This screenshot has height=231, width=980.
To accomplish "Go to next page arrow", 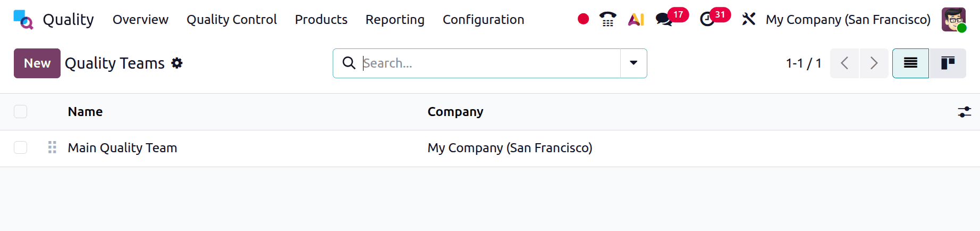I will coord(874,63).
